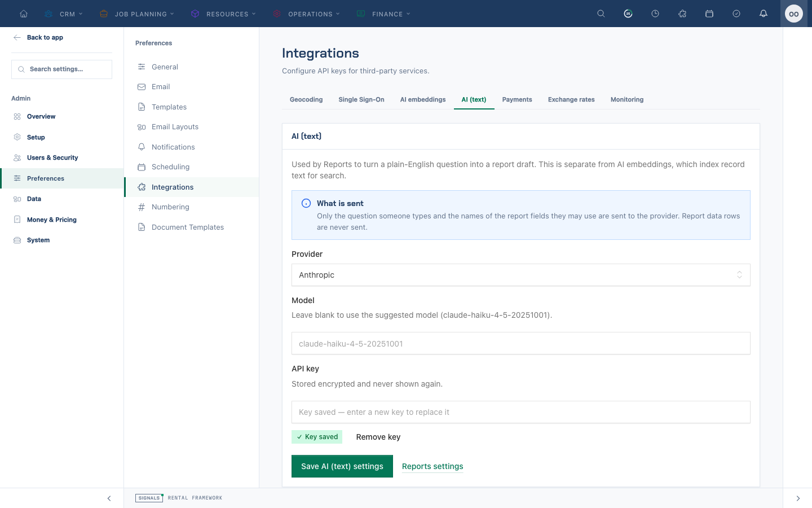Select the Payments tab
This screenshot has width=812, height=508.
(517, 99)
